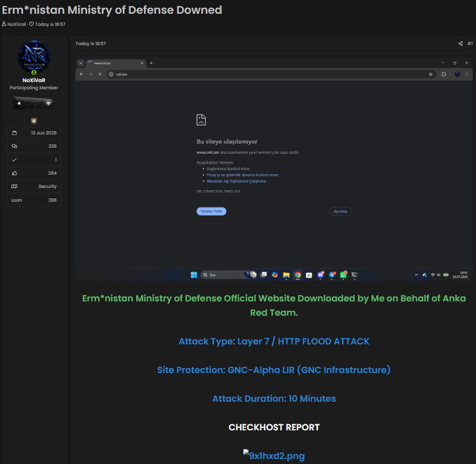476x464 pixels.
Task: Click the trophy badge icon under rank banner
Action: pos(34,121)
